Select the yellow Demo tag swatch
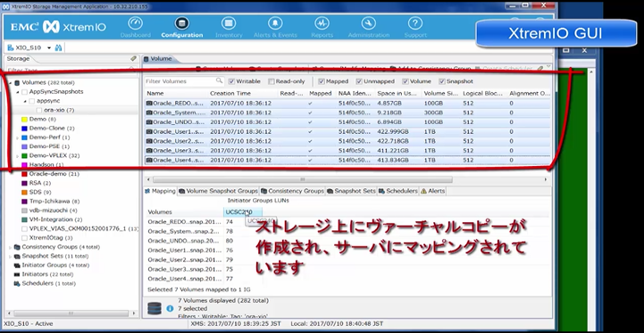This screenshot has height=333, width=644. pos(24,120)
